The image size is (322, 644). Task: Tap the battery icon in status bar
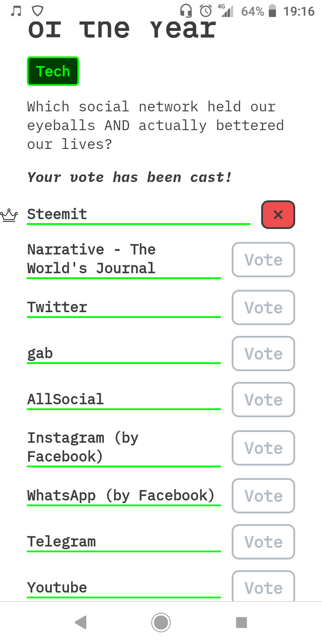click(272, 11)
